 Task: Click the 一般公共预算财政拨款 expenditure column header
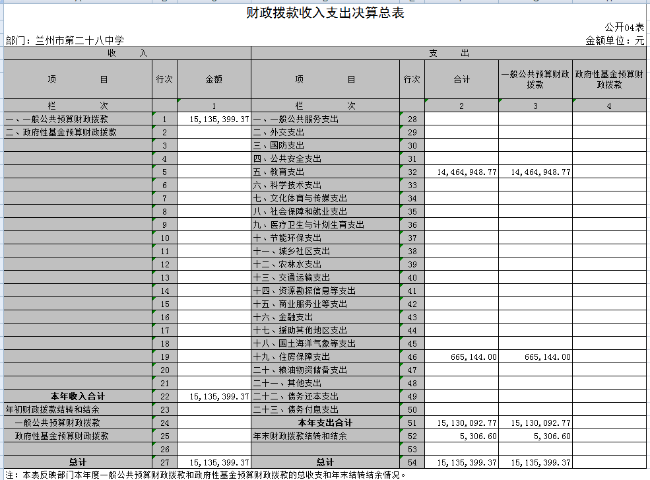click(535, 79)
